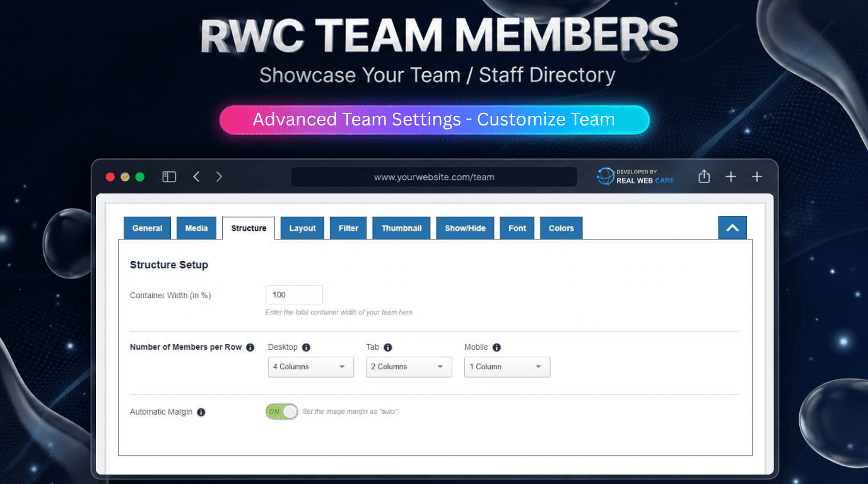The width and height of the screenshot is (868, 484).
Task: Click the 'Set the image margin as auto' text
Action: pos(351,412)
